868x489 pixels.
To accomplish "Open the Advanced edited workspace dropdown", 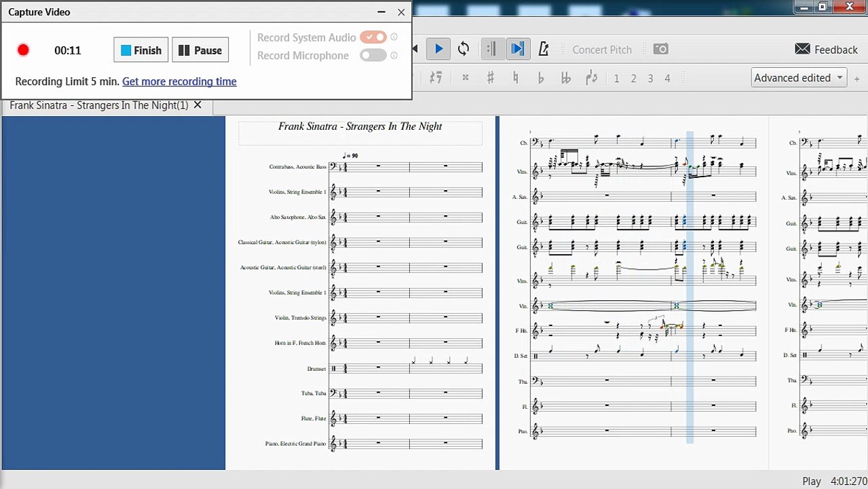I will coord(799,77).
